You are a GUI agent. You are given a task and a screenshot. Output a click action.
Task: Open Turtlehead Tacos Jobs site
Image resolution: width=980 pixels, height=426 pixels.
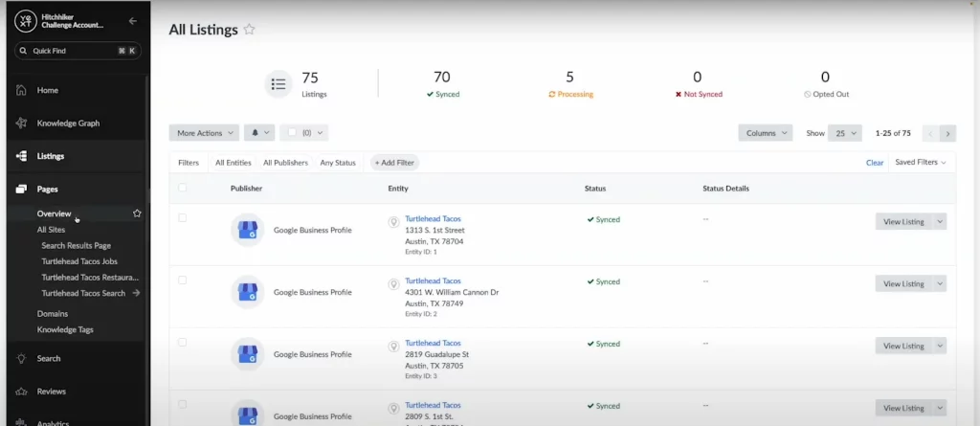79,261
